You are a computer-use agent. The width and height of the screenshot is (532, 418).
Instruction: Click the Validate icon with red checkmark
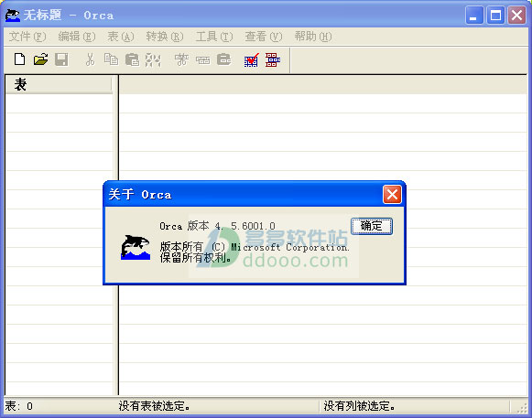click(x=252, y=59)
